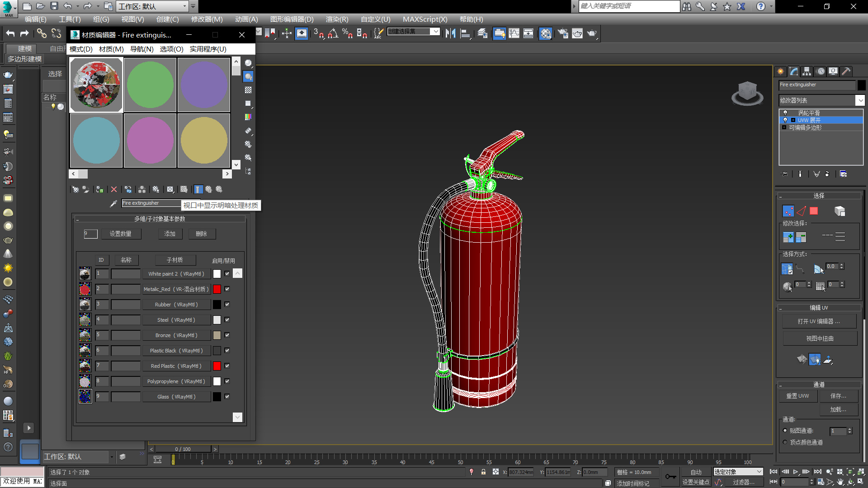The height and width of the screenshot is (488, 868).
Task: Click the red color swatch for Metalic_Red
Action: (217, 289)
